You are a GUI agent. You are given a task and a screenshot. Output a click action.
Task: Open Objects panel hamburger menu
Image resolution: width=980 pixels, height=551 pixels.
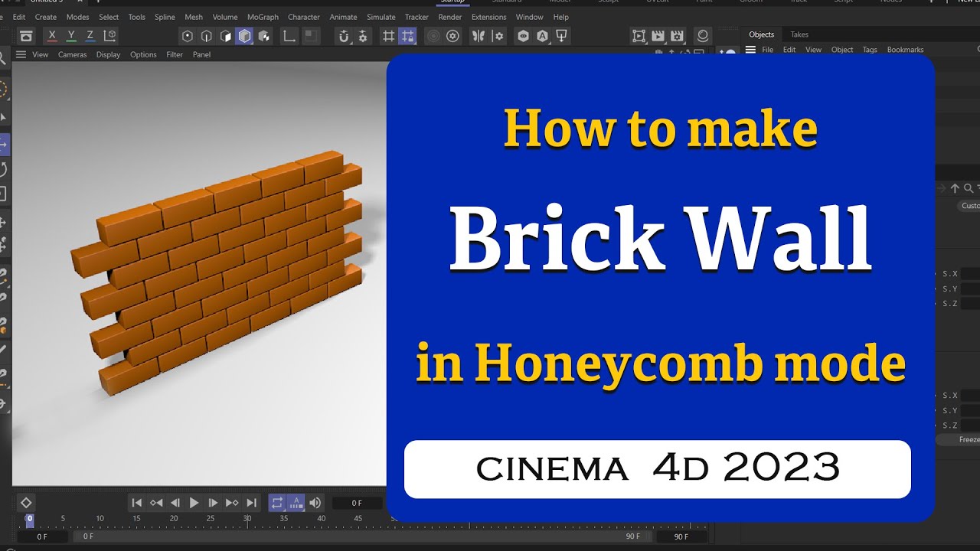point(750,50)
